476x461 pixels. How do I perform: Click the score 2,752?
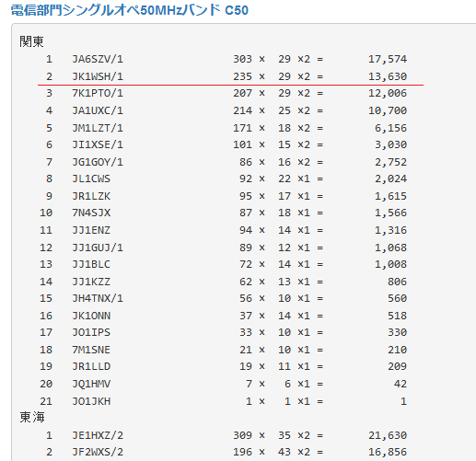tap(391, 162)
